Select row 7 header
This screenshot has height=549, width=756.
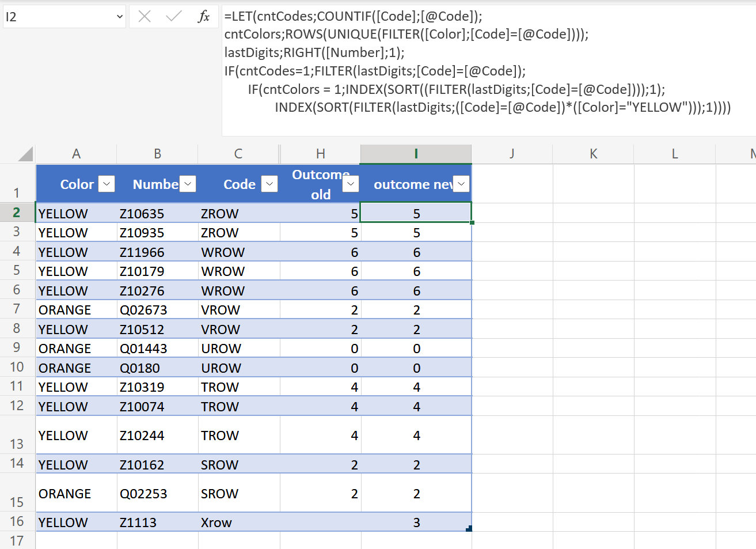tap(17, 309)
